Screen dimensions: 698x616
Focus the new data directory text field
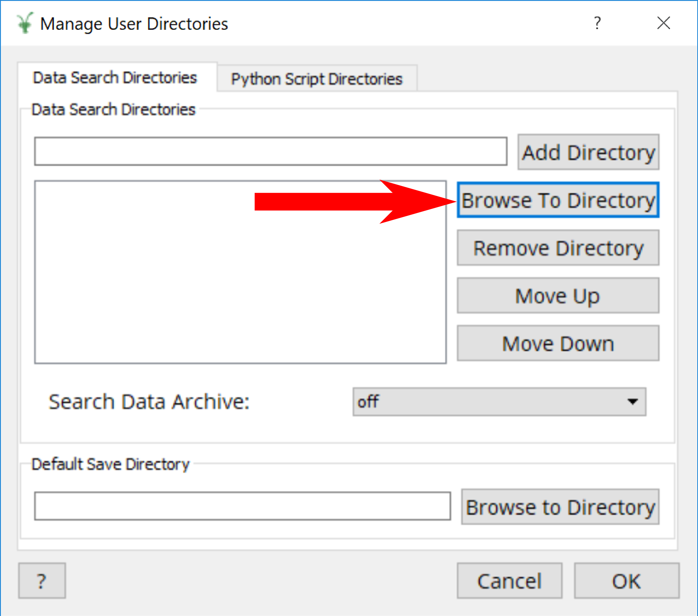tap(270, 152)
